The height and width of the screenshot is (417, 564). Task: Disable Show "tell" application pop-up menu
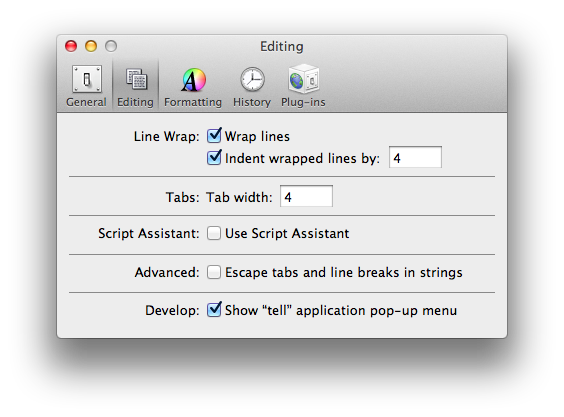click(x=214, y=309)
